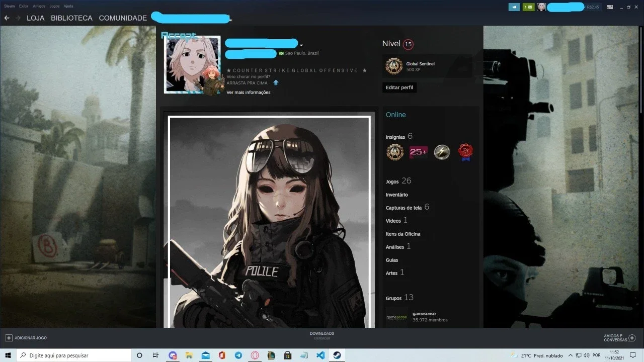Open Opera GX from the taskbar
The image size is (644, 362).
[x=255, y=355]
